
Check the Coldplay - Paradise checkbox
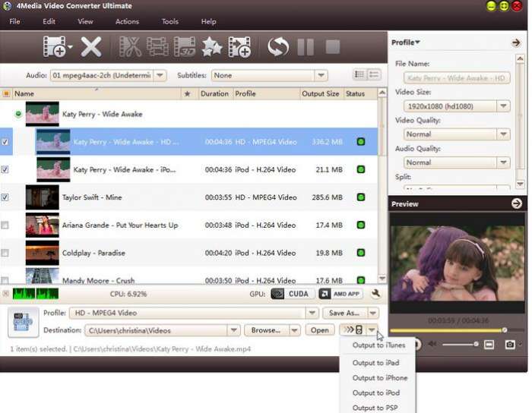(x=5, y=253)
